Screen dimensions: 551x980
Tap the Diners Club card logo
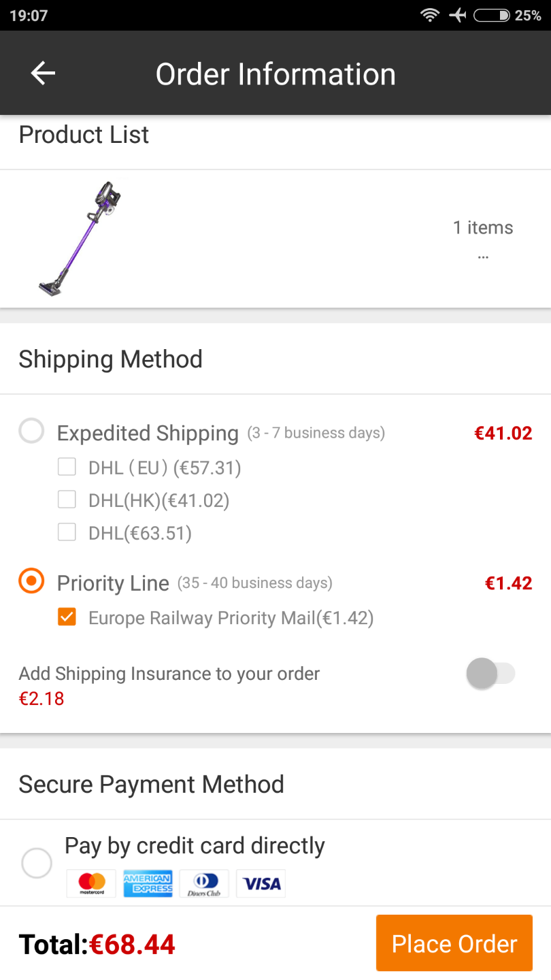coord(205,883)
